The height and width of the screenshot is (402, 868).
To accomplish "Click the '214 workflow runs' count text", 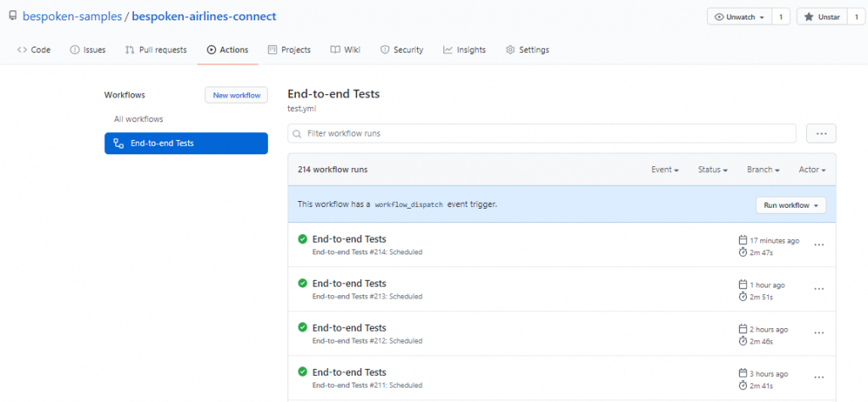I will 332,170.
